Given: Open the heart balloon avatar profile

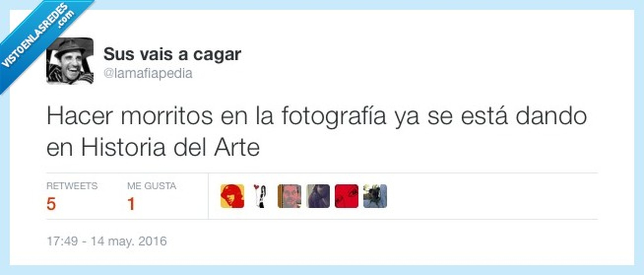Looking at the screenshot, I should [x=261, y=196].
